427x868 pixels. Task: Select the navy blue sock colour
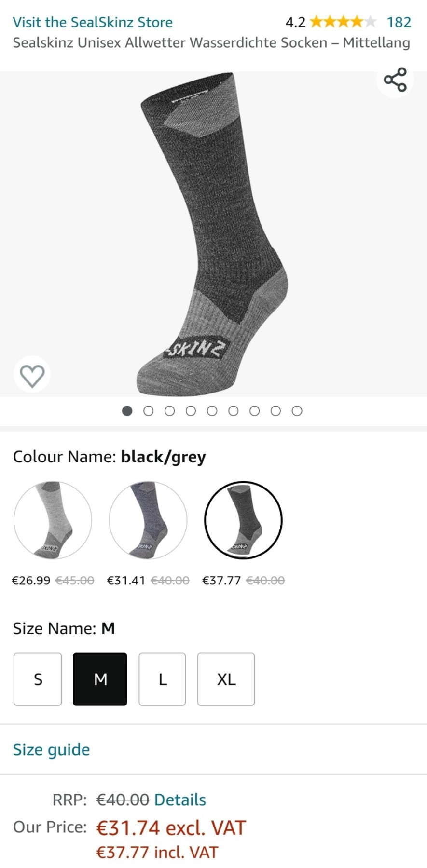click(x=148, y=520)
